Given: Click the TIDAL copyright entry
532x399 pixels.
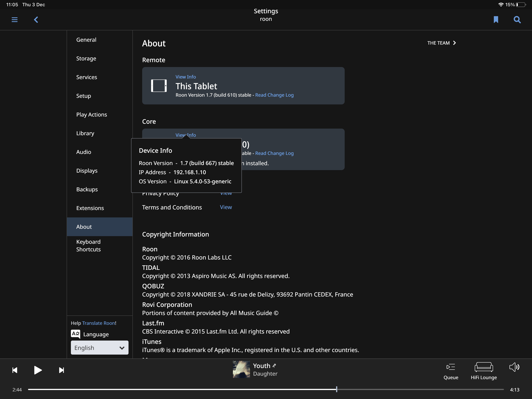Looking at the screenshot, I should click(216, 272).
